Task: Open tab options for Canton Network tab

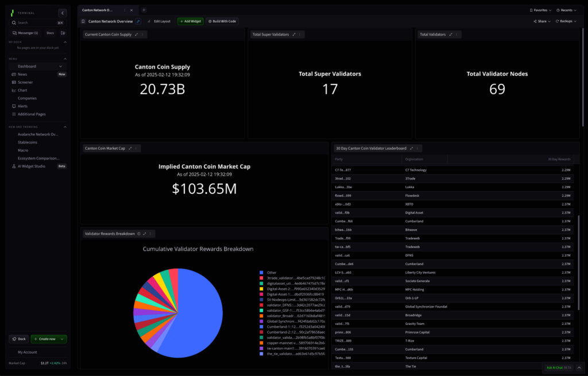Action: pyautogui.click(x=125, y=10)
